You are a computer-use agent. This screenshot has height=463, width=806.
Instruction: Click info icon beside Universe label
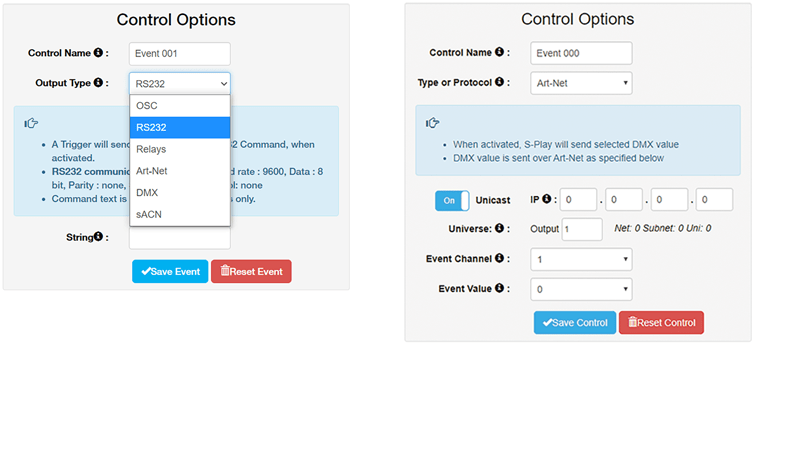(x=499, y=228)
